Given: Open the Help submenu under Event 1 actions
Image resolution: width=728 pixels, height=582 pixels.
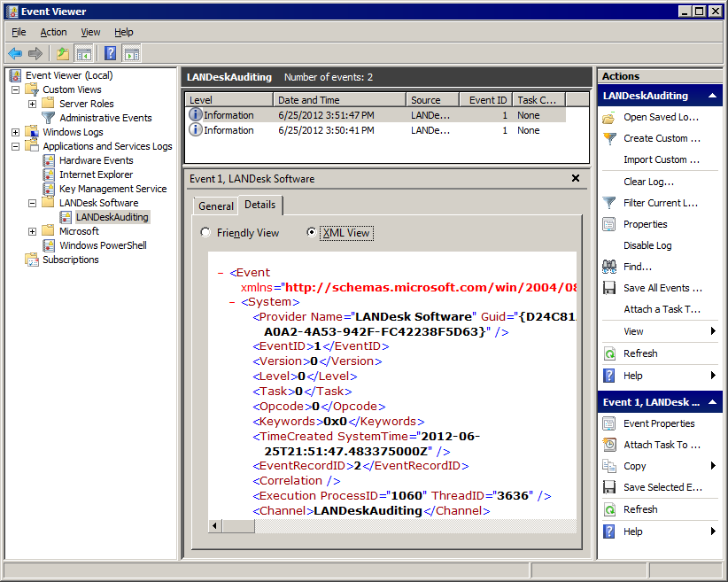Looking at the screenshot, I should pyautogui.click(x=713, y=531).
